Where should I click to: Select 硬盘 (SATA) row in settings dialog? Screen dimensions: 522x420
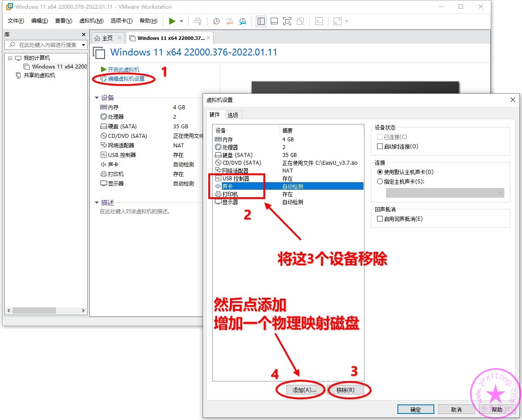coord(288,155)
